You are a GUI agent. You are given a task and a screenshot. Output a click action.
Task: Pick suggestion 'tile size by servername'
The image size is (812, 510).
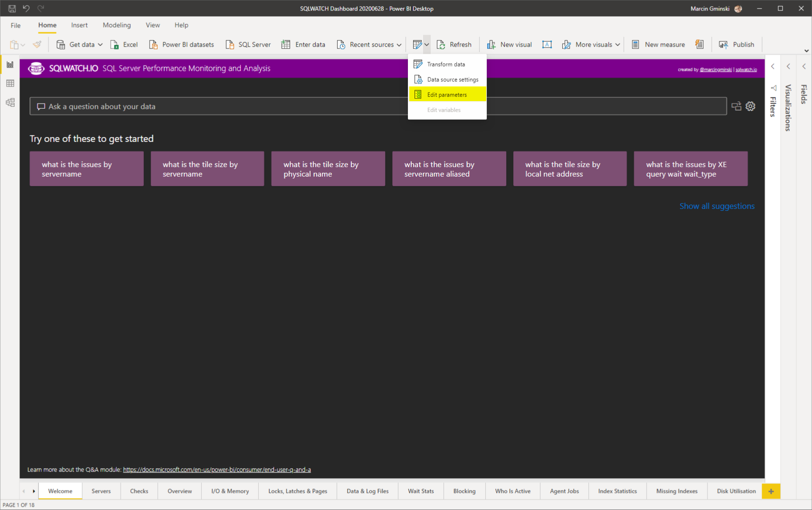point(208,169)
